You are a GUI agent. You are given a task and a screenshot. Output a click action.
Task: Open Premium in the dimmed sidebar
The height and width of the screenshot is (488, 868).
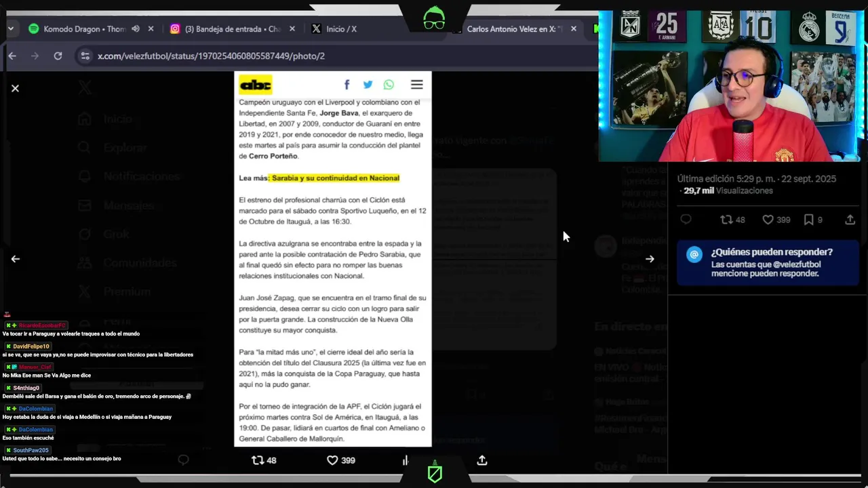point(115,291)
